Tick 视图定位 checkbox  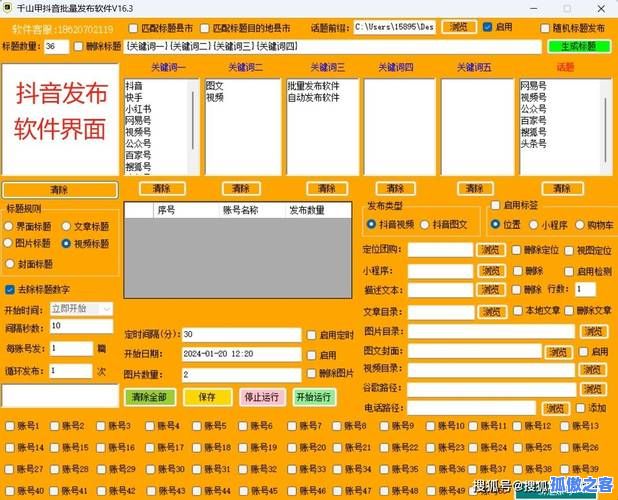pyautogui.click(x=569, y=251)
